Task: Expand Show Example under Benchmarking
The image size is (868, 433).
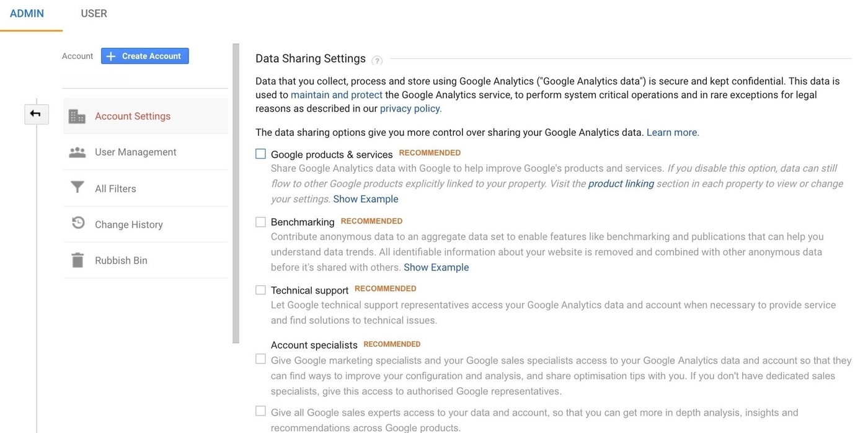Action: click(436, 267)
